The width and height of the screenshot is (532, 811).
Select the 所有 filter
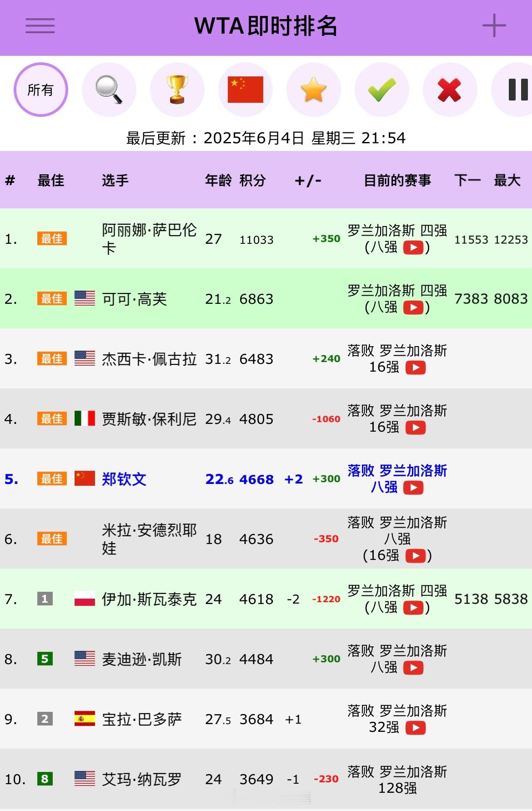pyautogui.click(x=41, y=90)
